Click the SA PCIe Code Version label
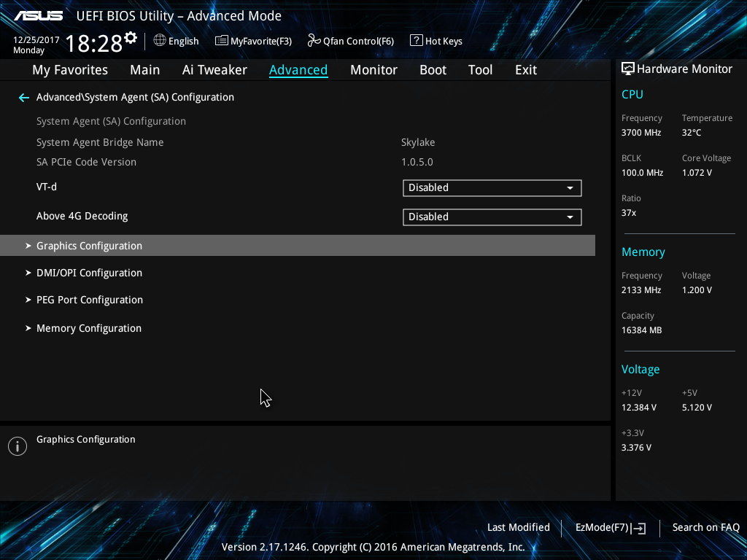Image resolution: width=747 pixels, height=560 pixels. [x=86, y=162]
